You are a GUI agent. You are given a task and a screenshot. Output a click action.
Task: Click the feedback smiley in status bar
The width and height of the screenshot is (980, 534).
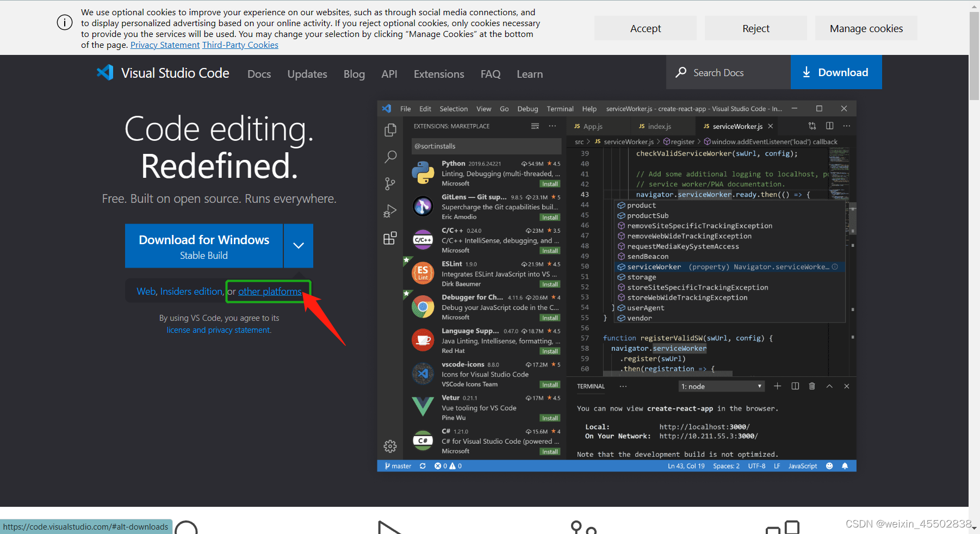(x=829, y=466)
